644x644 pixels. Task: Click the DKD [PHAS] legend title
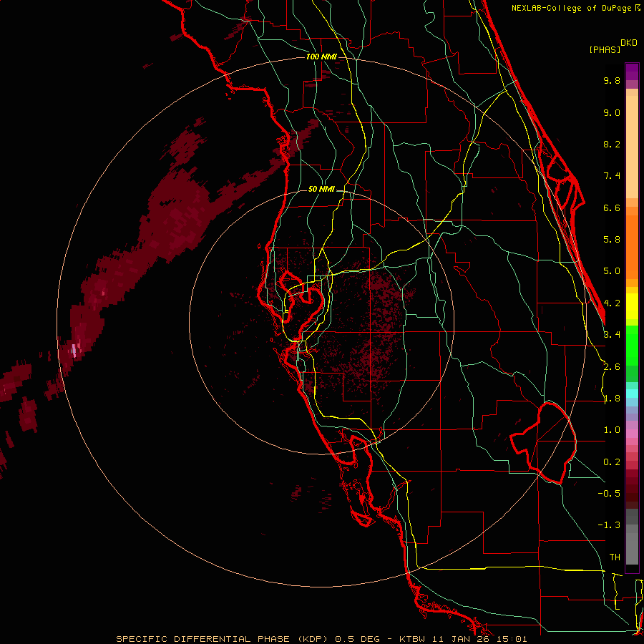613,47
